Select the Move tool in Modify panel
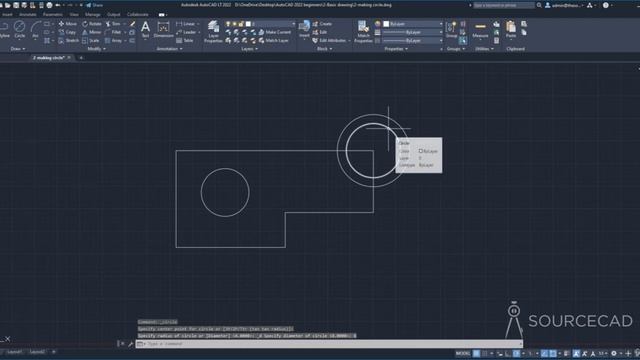The image size is (640, 360). click(x=68, y=24)
